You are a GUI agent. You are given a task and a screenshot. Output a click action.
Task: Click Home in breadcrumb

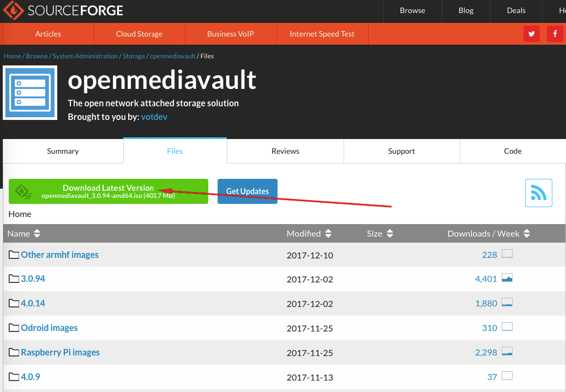tap(13, 56)
